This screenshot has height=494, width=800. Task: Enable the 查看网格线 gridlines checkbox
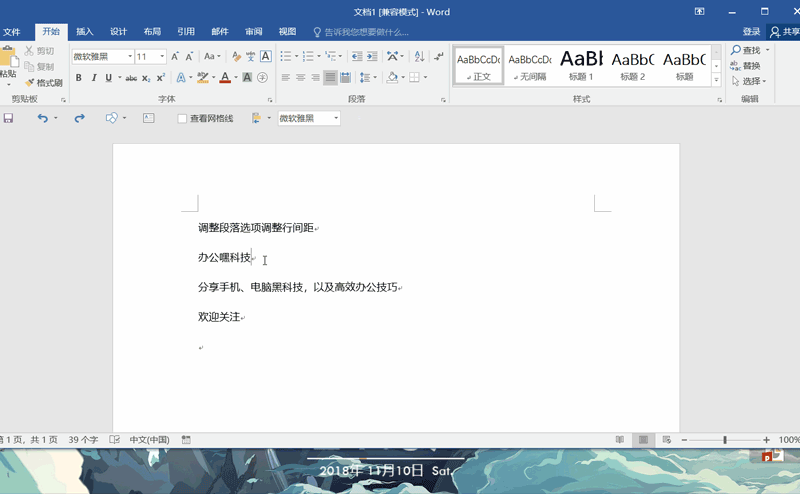point(182,119)
